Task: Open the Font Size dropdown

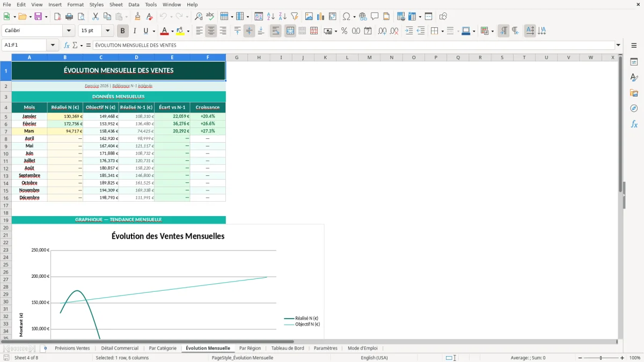Action: (x=108, y=31)
